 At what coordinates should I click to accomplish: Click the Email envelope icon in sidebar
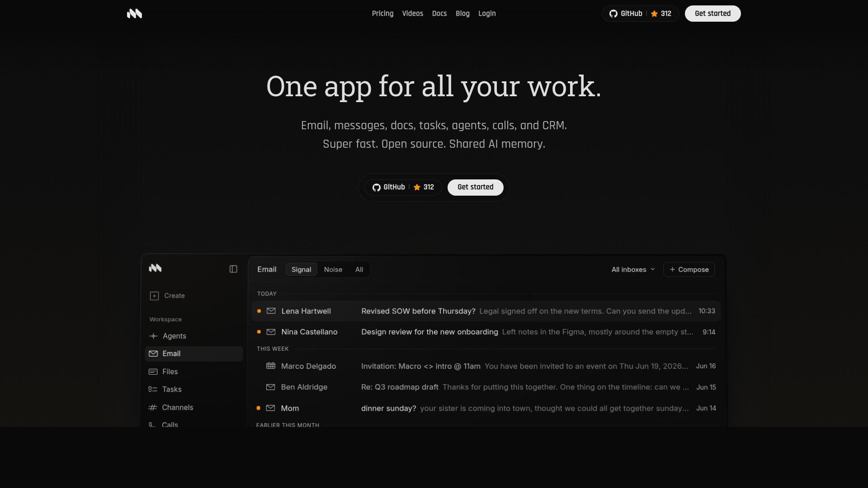pyautogui.click(x=153, y=354)
